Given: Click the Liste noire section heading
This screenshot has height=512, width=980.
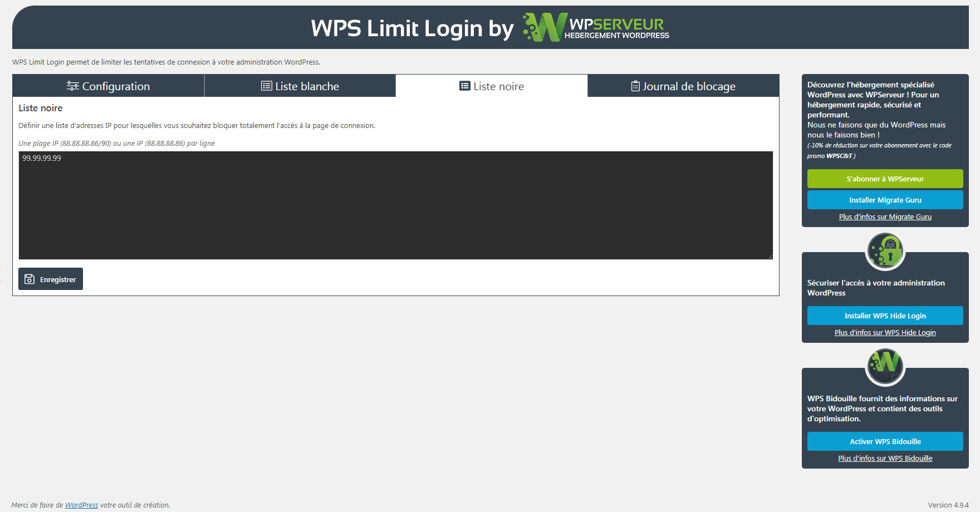Looking at the screenshot, I should click(41, 108).
